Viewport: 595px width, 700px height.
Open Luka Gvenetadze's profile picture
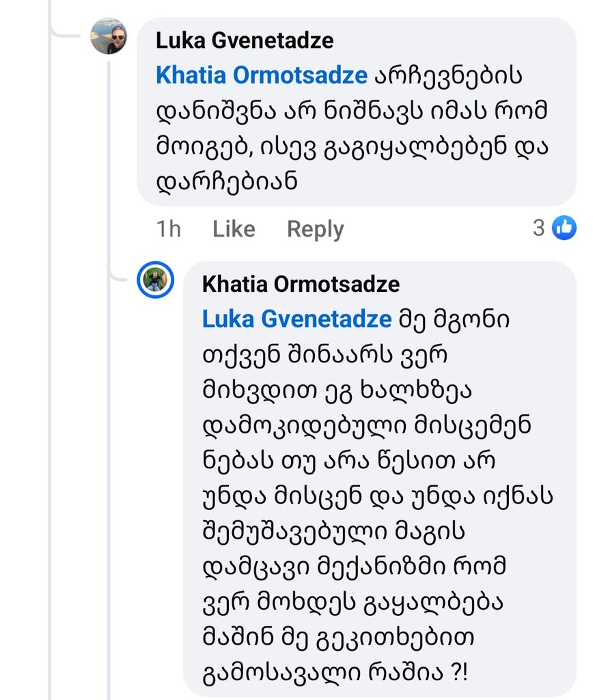coord(109,36)
